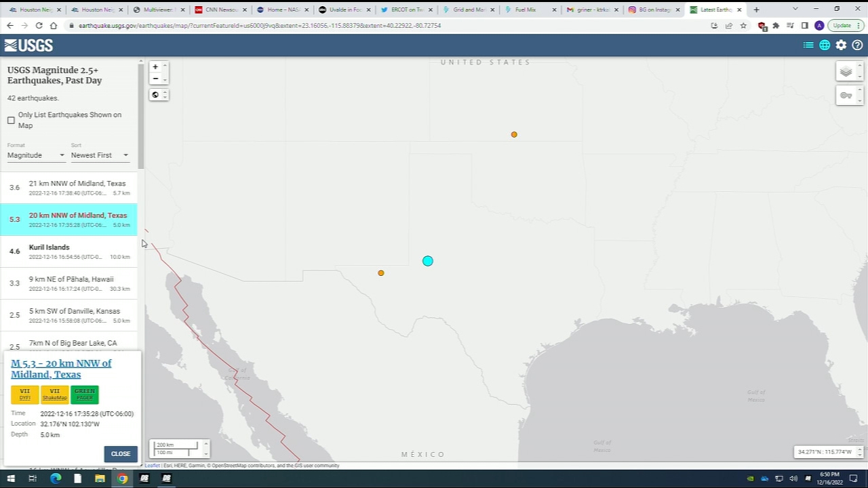Close the earthquake details popup
Image resolution: width=868 pixels, height=488 pixels.
(121, 454)
